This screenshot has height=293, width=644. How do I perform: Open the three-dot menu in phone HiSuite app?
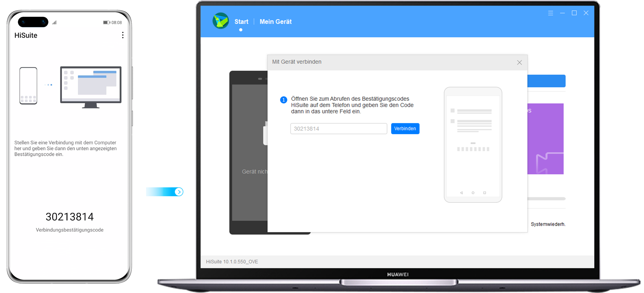pos(122,35)
